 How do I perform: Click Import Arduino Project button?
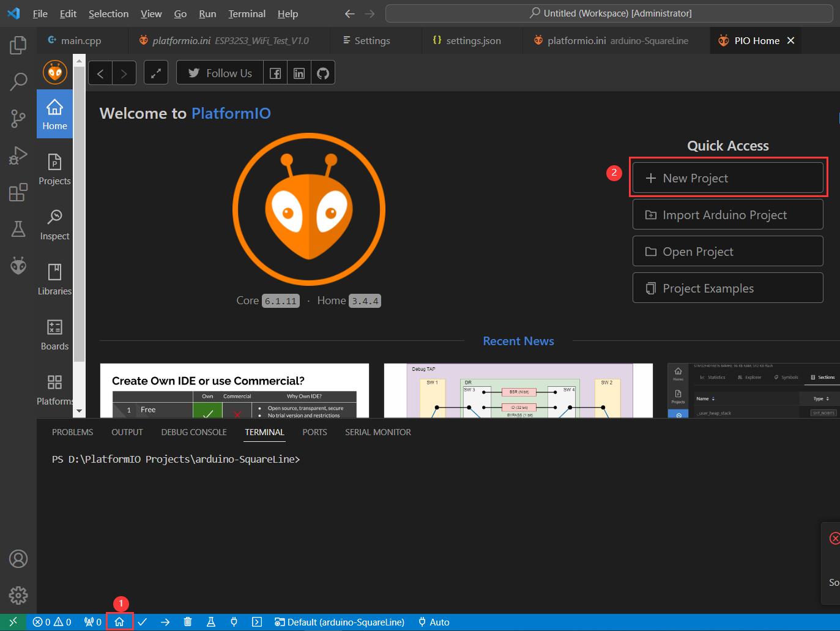[x=727, y=215]
